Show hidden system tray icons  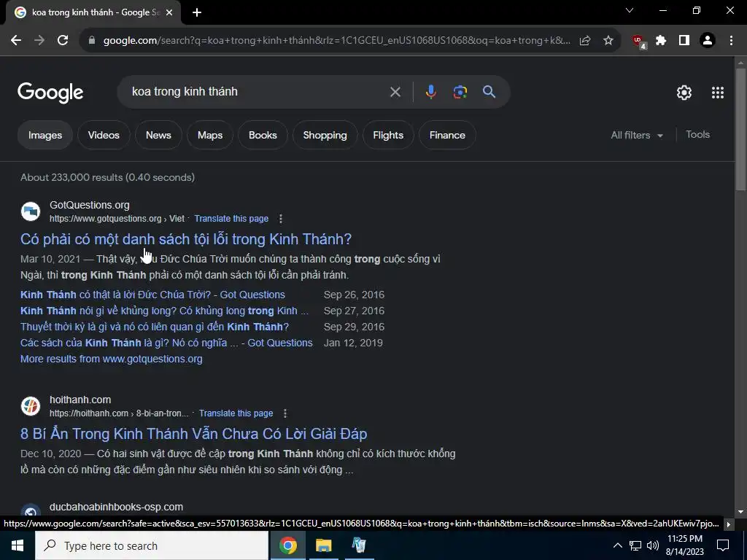pos(617,545)
